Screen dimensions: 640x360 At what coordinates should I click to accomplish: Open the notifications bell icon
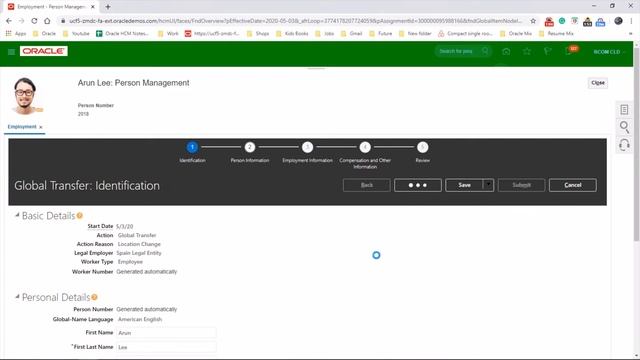click(x=568, y=51)
